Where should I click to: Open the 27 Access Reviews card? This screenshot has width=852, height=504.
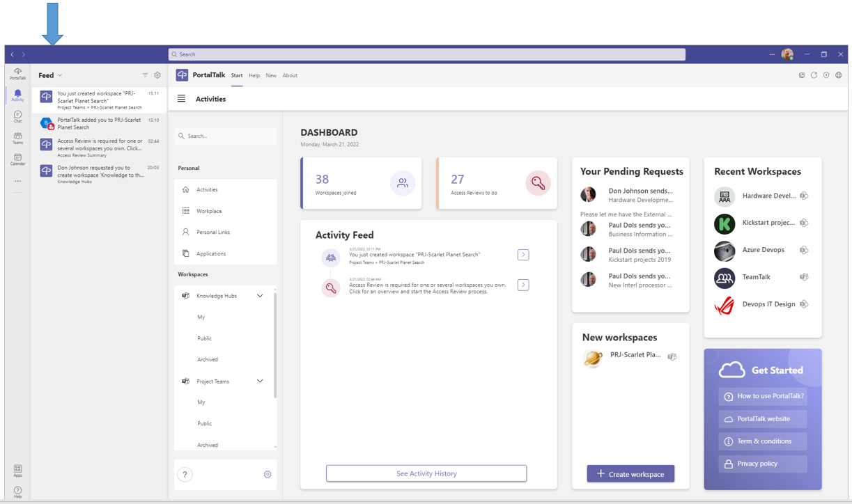click(x=497, y=183)
